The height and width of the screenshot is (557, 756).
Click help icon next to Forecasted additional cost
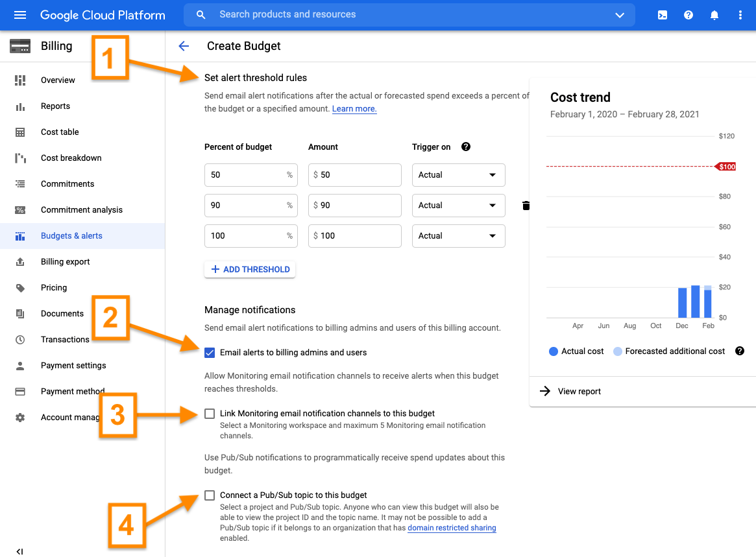(740, 351)
